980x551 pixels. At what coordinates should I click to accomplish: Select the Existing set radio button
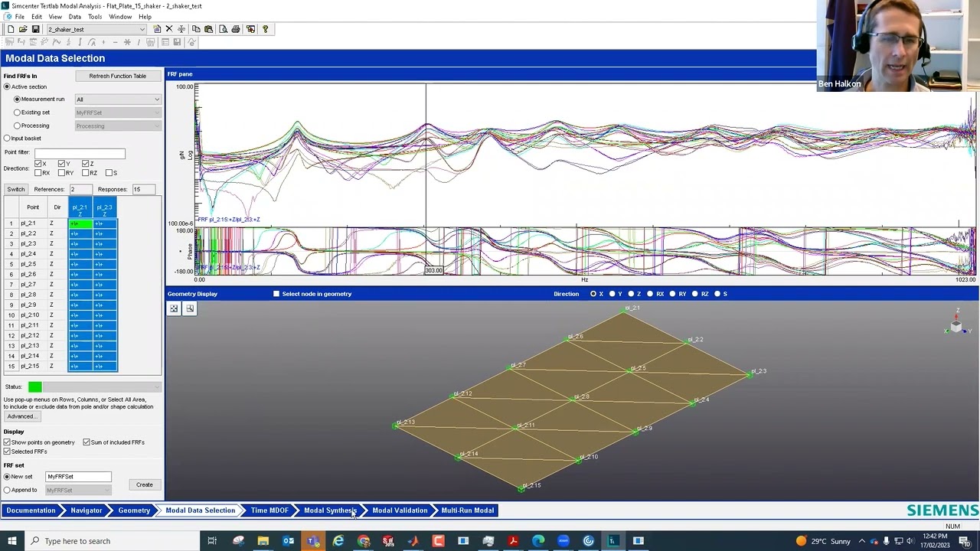(x=17, y=112)
